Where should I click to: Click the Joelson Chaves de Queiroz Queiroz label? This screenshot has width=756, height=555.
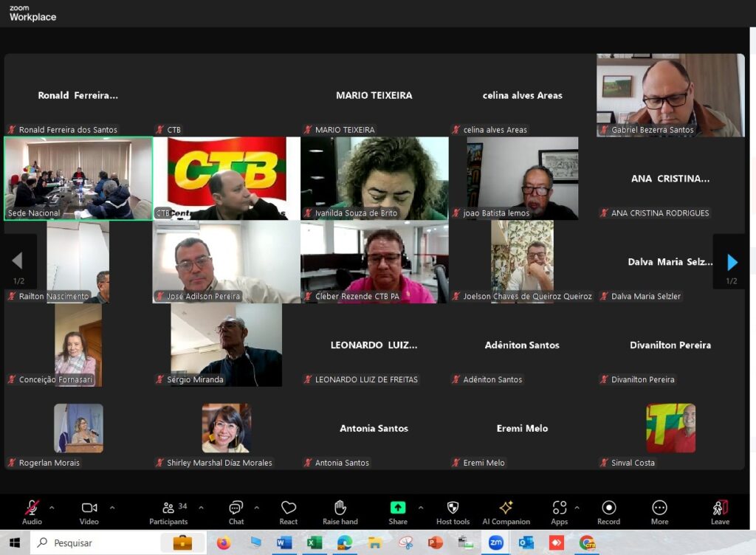527,296
